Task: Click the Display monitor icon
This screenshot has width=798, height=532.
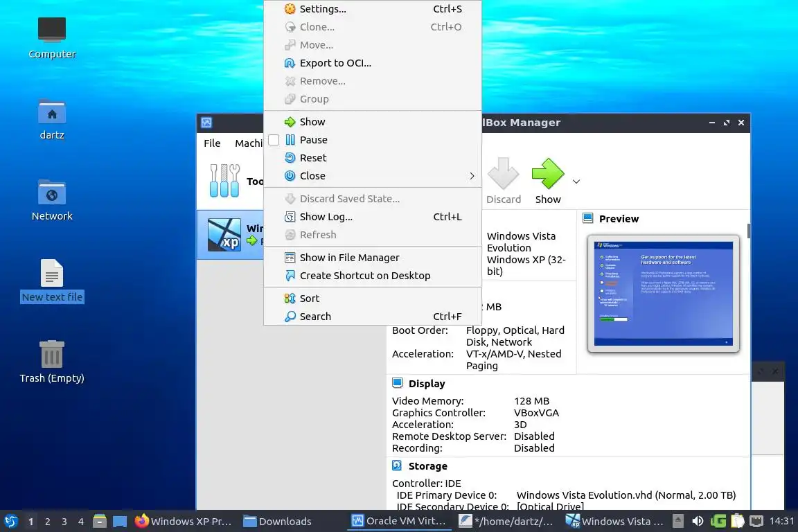Action: [398, 383]
